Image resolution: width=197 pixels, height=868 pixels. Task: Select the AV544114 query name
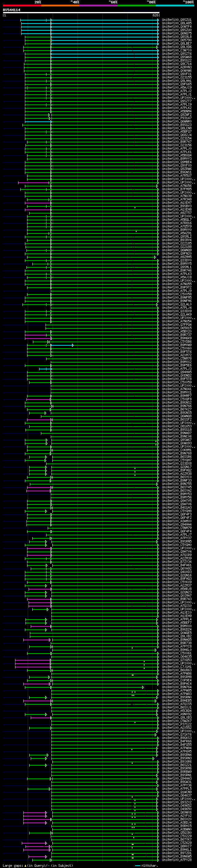[x=11, y=10]
